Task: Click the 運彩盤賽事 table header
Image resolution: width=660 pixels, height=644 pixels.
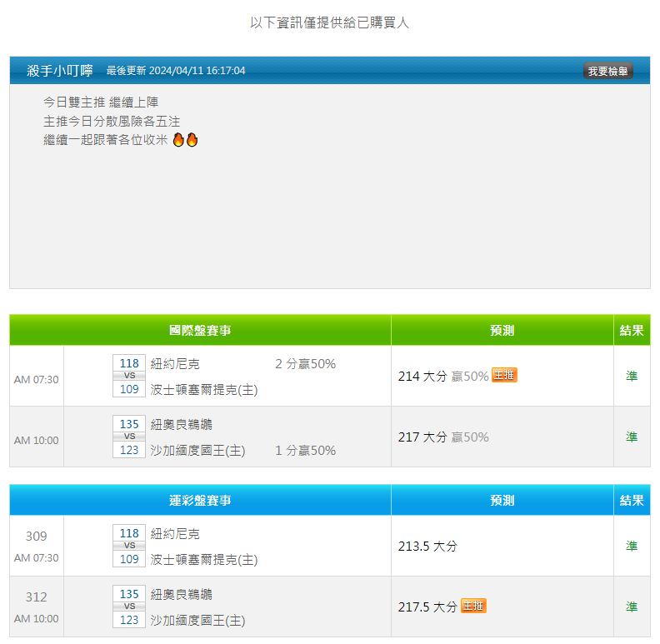Action: pos(200,501)
